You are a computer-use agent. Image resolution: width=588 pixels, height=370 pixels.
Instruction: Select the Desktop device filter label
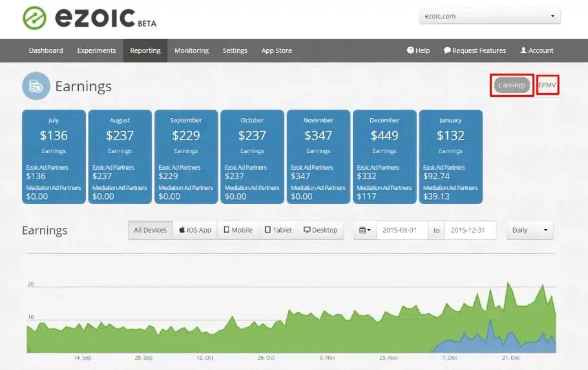pyautogui.click(x=325, y=230)
